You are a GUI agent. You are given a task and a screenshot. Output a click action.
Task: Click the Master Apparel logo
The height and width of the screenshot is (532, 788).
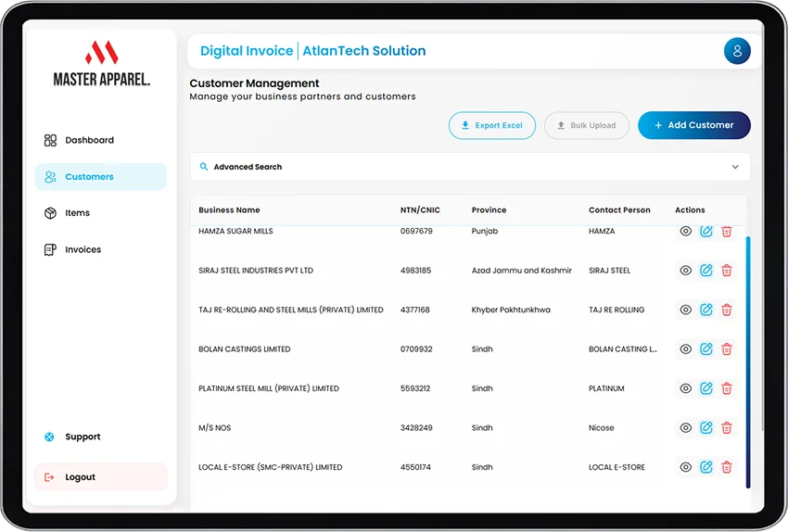click(x=102, y=63)
